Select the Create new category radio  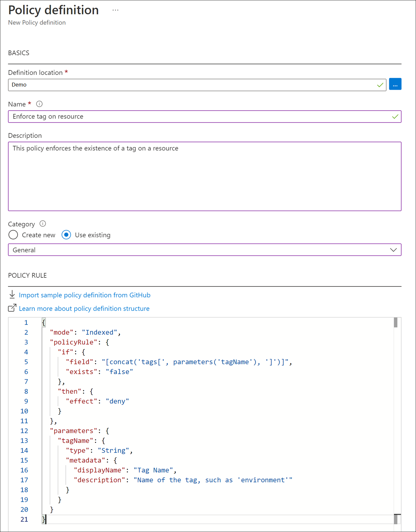(x=13, y=235)
